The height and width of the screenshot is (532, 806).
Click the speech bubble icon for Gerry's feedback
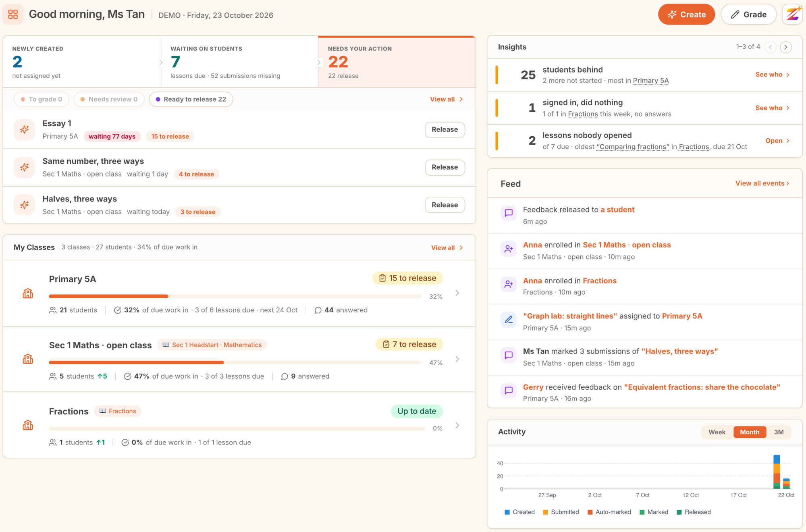point(509,391)
